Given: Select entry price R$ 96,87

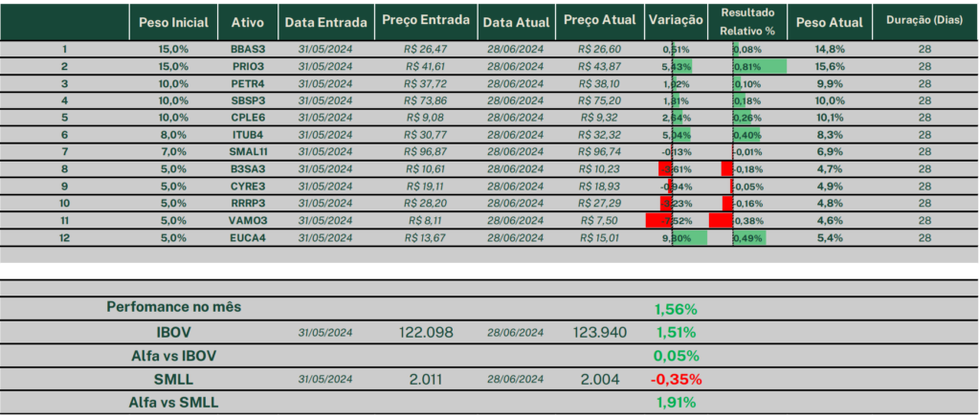Looking at the screenshot, I should click(x=426, y=152).
